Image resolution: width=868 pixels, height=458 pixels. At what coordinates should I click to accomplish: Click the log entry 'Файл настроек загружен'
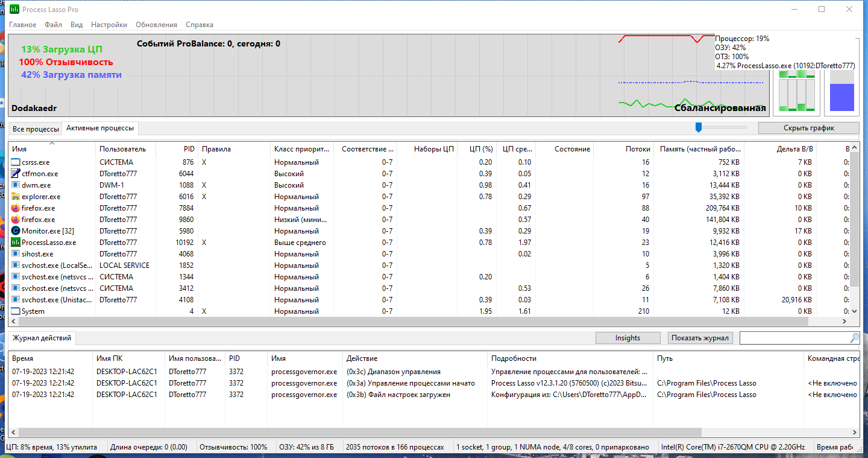[x=398, y=395]
